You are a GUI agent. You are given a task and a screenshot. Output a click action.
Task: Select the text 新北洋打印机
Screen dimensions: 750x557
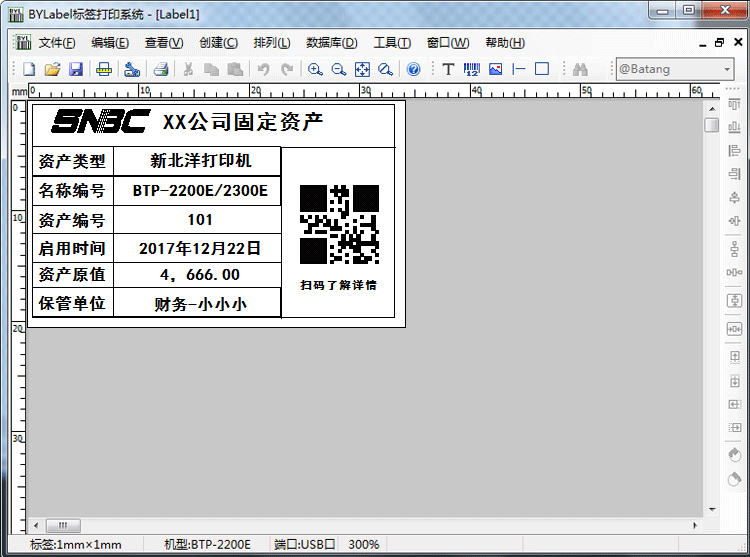coord(200,161)
